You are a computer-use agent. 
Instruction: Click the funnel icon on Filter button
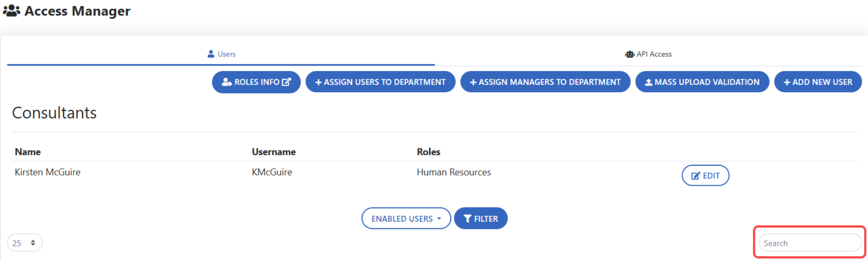467,219
